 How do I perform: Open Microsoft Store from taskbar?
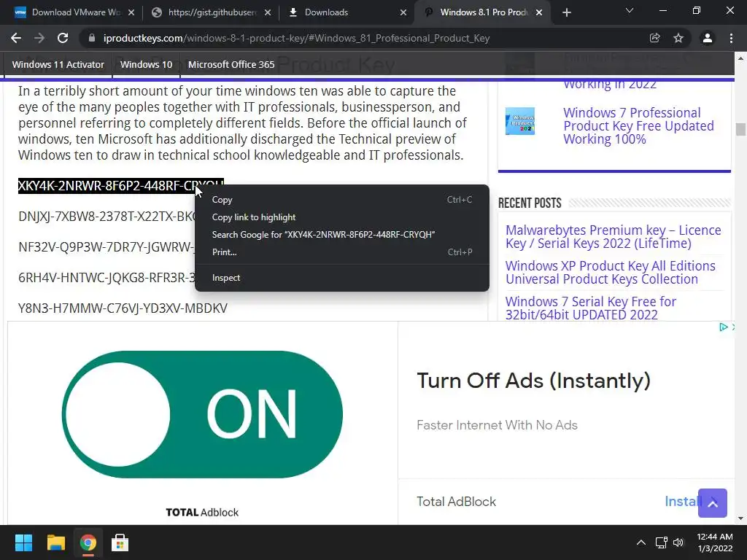pos(120,542)
